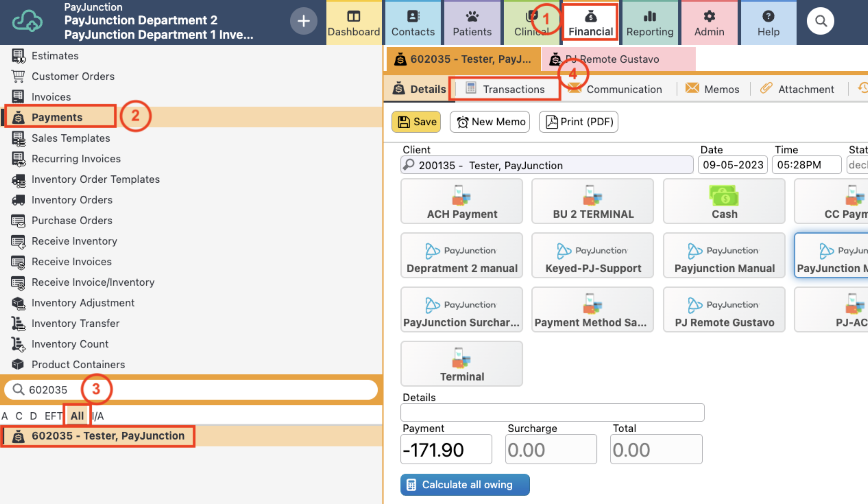
Task: Click Print (PDF) button
Action: tap(579, 122)
